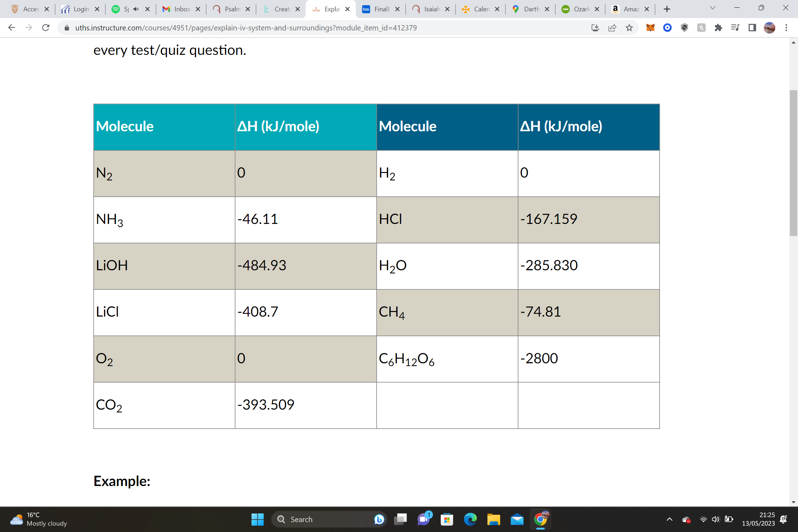The width and height of the screenshot is (798, 532).
Task: Open Bing chat icon in search
Action: tap(379, 519)
